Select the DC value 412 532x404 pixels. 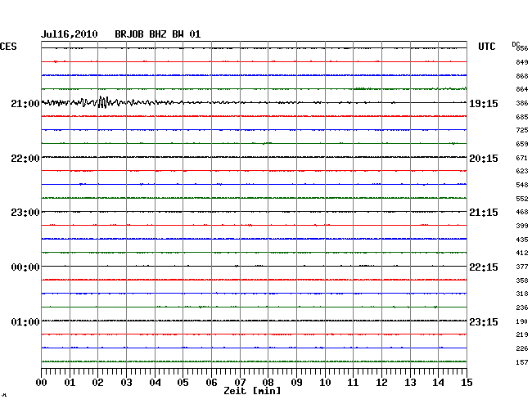522,253
